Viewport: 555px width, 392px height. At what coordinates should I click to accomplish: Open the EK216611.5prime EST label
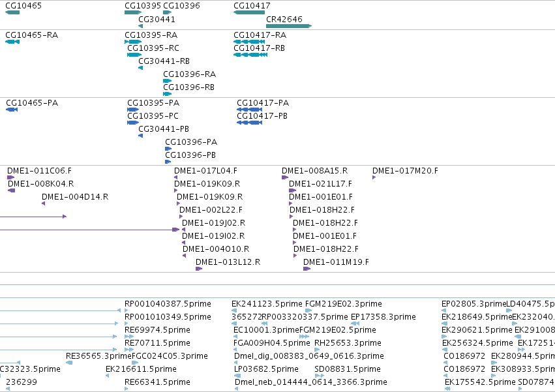pyautogui.click(x=142, y=370)
